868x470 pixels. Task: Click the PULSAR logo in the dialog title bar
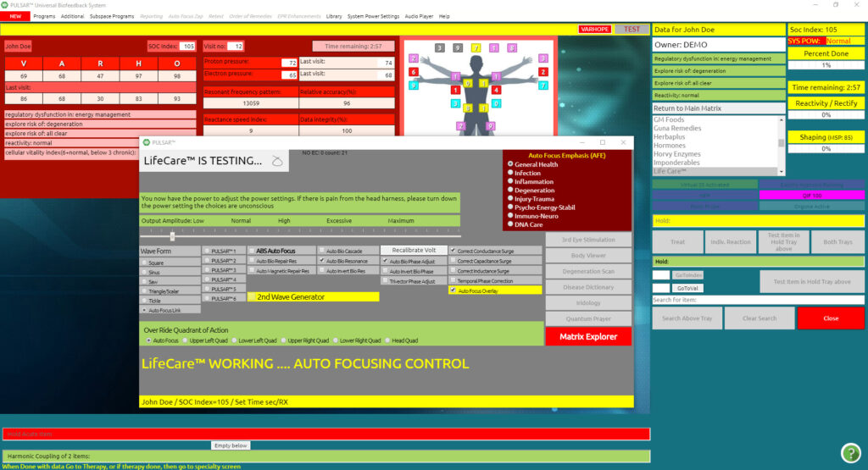tap(145, 142)
